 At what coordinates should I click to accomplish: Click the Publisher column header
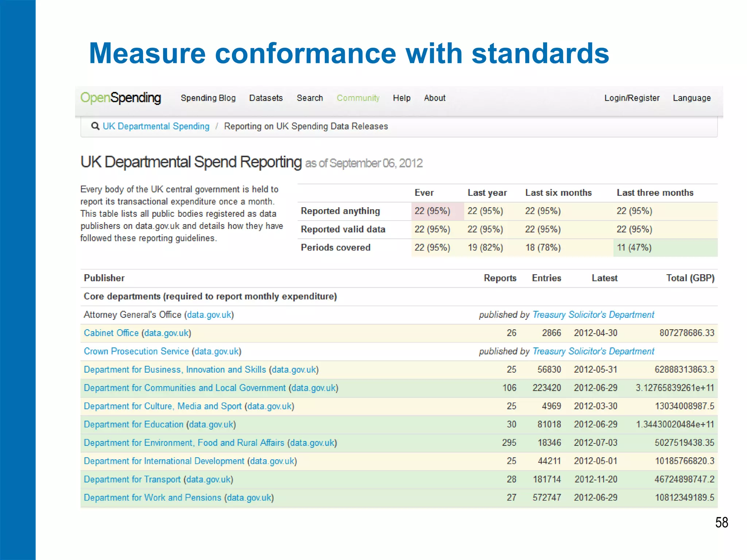click(104, 278)
